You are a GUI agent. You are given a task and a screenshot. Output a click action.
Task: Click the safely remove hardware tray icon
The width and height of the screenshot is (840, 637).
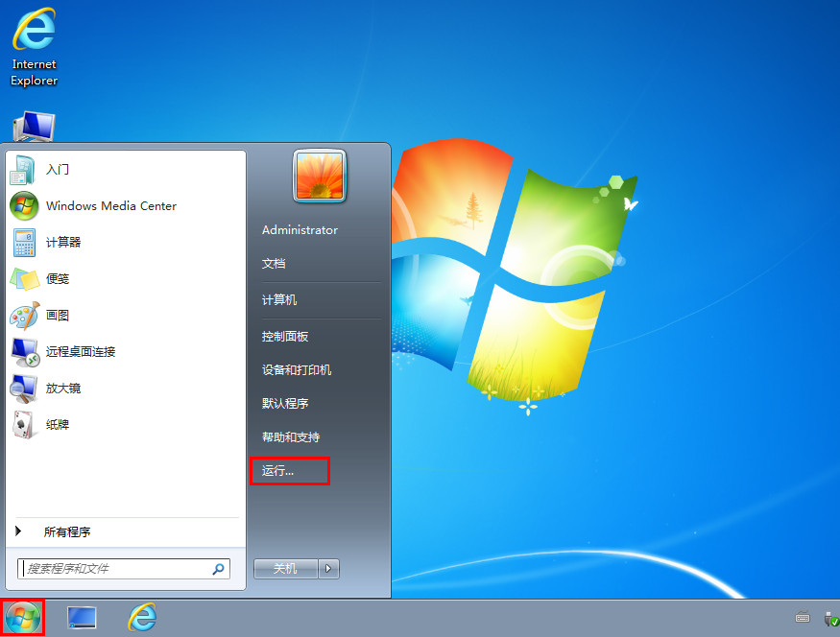point(831,619)
